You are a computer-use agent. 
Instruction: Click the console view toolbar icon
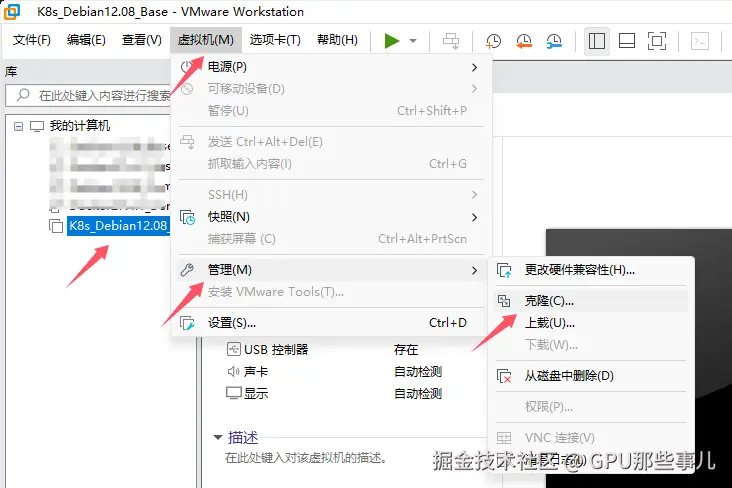click(699, 41)
